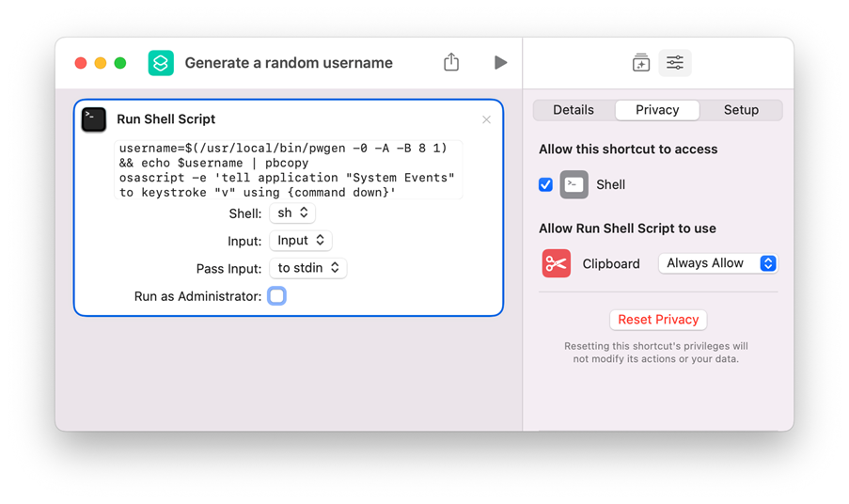This screenshot has height=504, width=849.
Task: Change Clipboard Always Allow dropdown
Action: coord(718,263)
